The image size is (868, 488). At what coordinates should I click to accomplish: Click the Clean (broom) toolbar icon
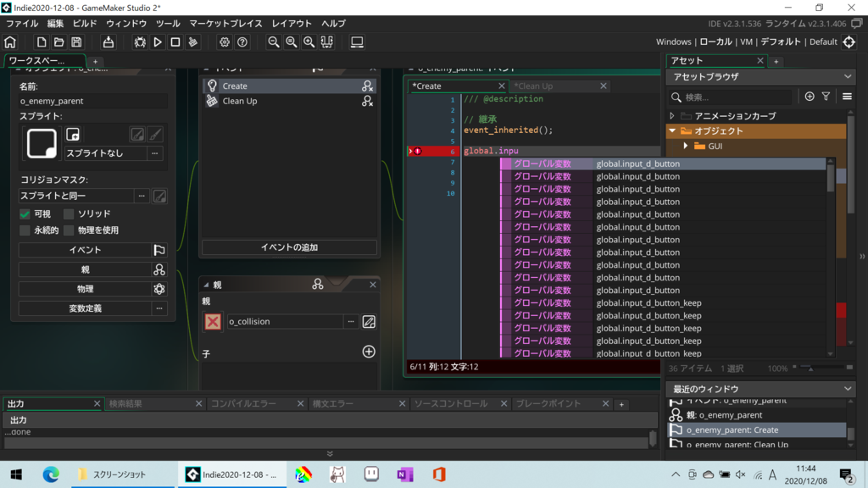pos(193,42)
